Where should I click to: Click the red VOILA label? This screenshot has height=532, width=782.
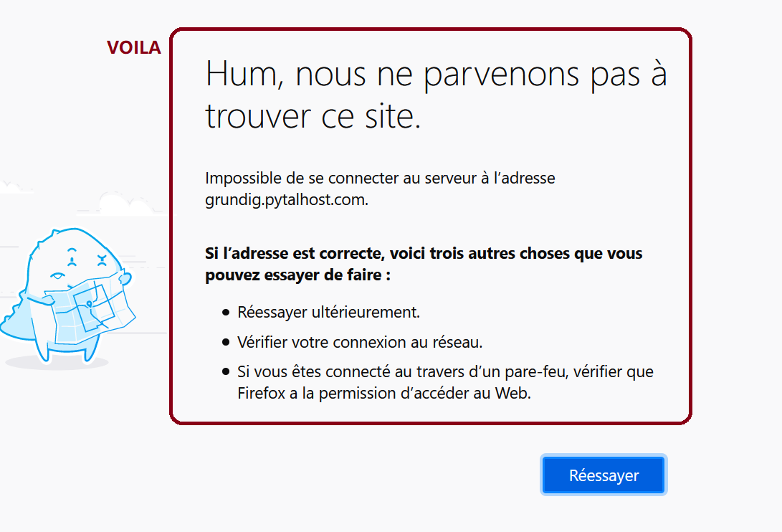coord(133,48)
